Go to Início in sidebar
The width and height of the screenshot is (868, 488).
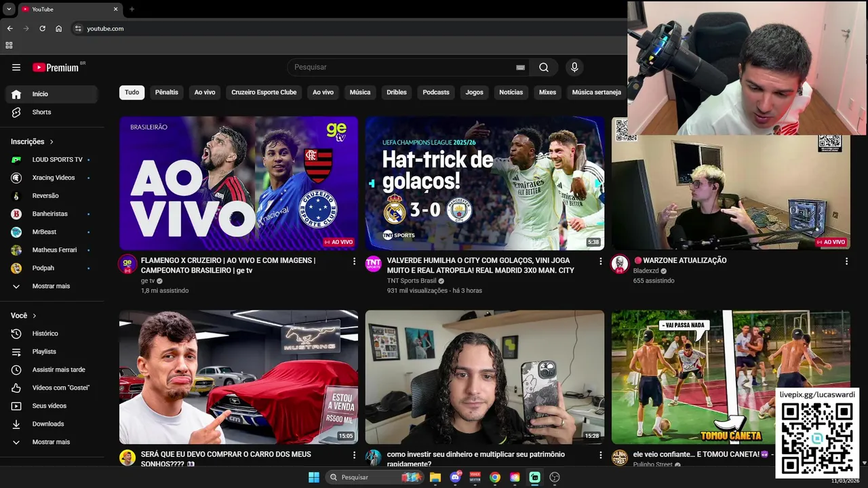tap(51, 94)
